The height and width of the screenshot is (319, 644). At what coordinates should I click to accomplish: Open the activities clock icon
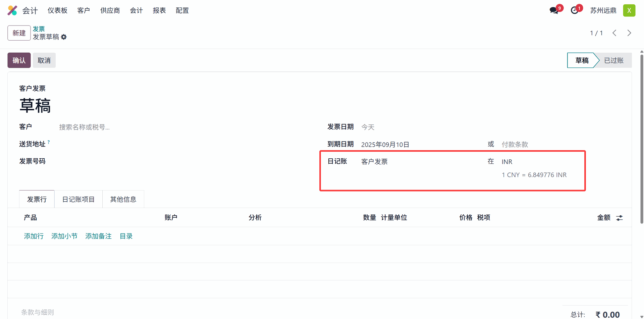click(575, 10)
